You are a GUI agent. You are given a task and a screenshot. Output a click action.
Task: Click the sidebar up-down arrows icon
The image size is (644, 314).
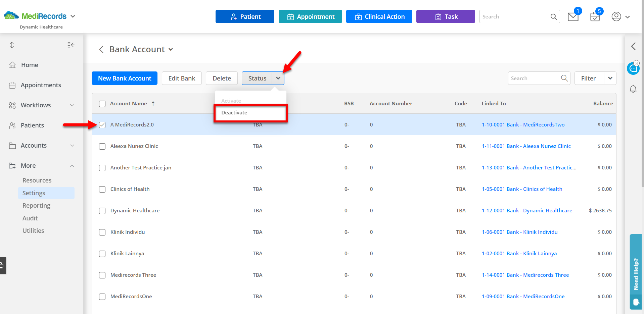[x=12, y=45]
